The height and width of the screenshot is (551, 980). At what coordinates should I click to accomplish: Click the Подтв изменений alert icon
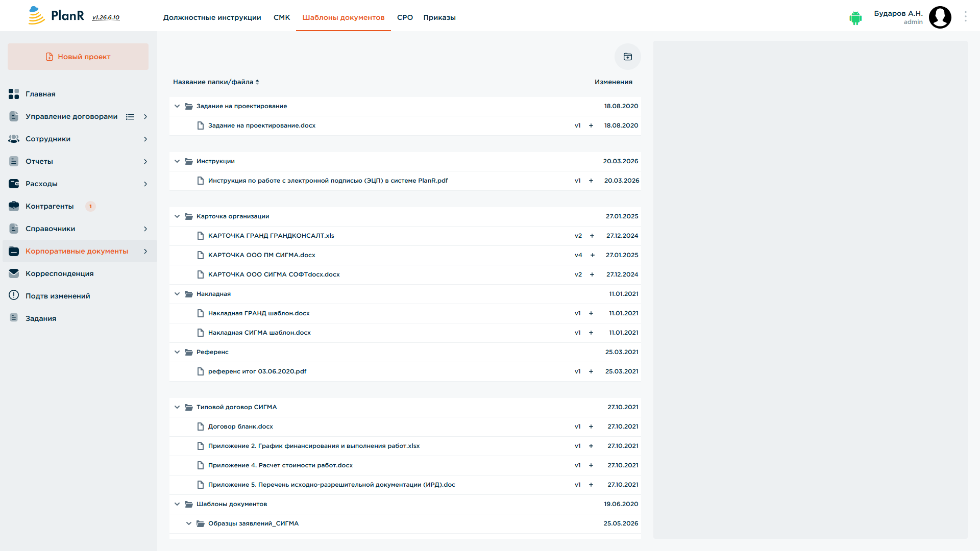click(x=14, y=295)
